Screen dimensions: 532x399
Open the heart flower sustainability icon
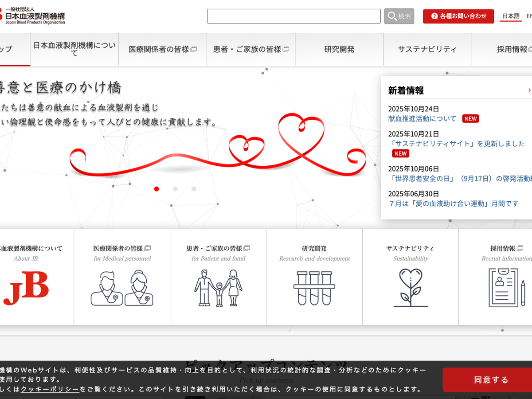[411, 288]
